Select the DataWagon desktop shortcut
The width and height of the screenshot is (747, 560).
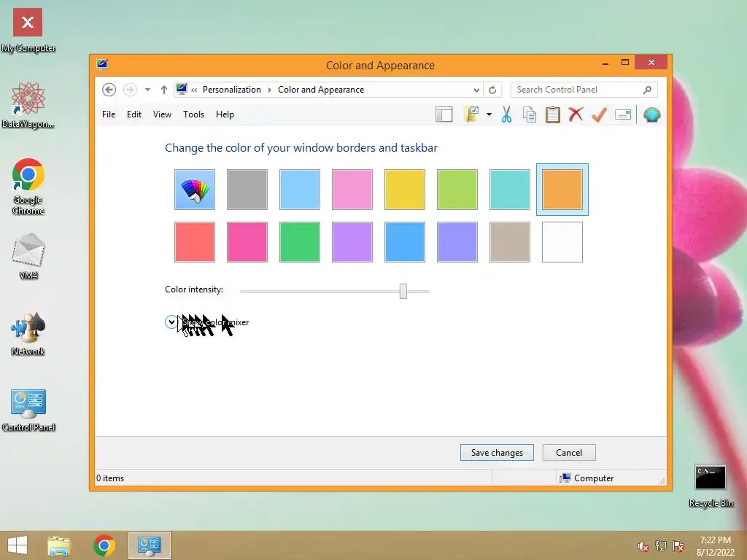click(28, 105)
